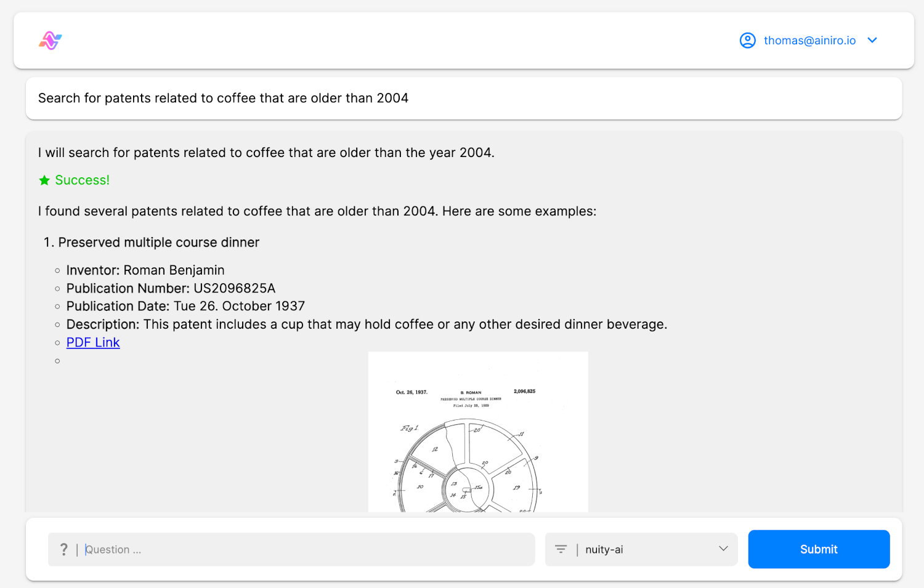Screen dimensions: 924x588
Task: Click the question mark icon in the input bar
Action: (x=63, y=549)
